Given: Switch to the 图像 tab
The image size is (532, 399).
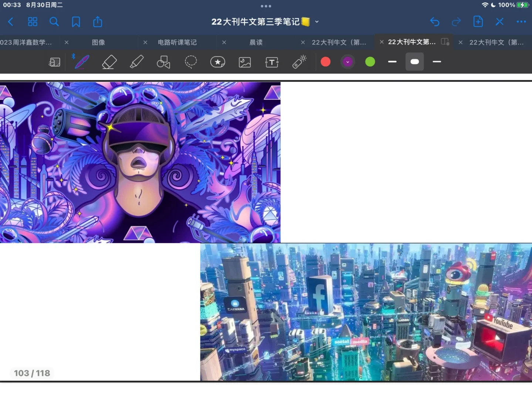Looking at the screenshot, I should tap(98, 42).
